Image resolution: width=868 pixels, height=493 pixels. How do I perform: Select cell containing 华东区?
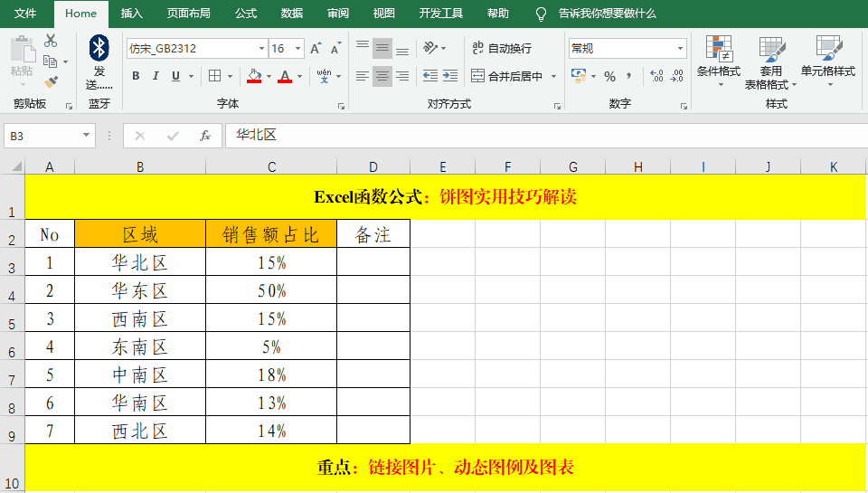pyautogui.click(x=140, y=289)
